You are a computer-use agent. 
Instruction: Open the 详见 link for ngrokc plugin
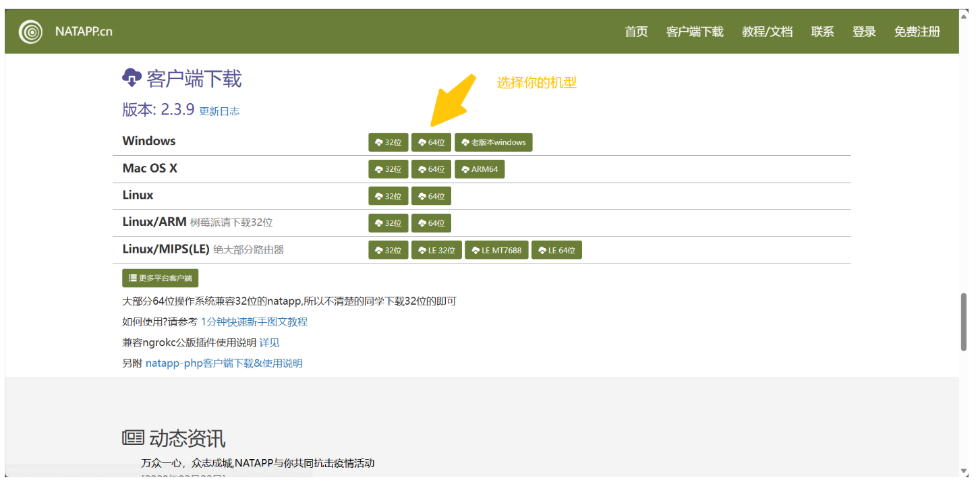(x=269, y=343)
